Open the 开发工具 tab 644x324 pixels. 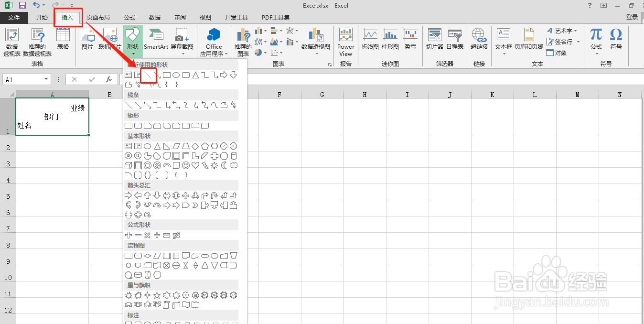(x=236, y=17)
